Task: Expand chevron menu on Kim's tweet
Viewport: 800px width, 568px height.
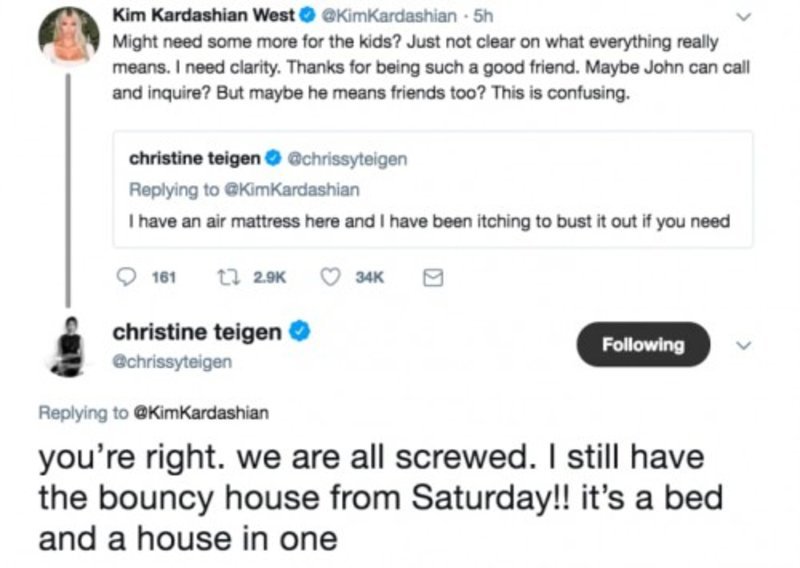Action: click(x=743, y=17)
